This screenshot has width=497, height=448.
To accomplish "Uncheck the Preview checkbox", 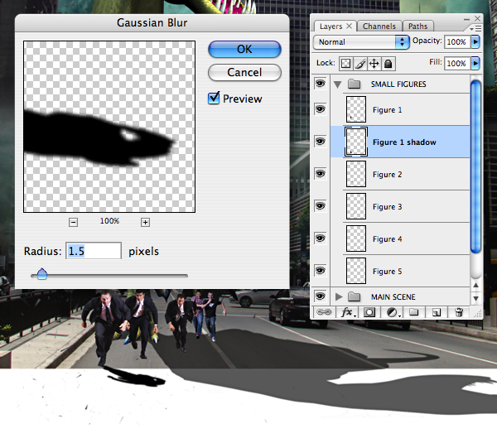I will [214, 98].
